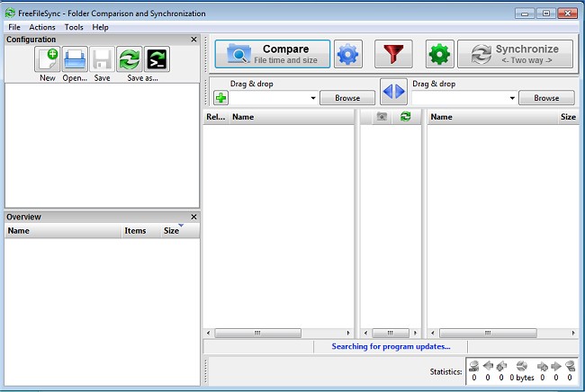Click the middle grid horizontal scrollbar thumb
The height and width of the screenshot is (392, 585).
391,333
